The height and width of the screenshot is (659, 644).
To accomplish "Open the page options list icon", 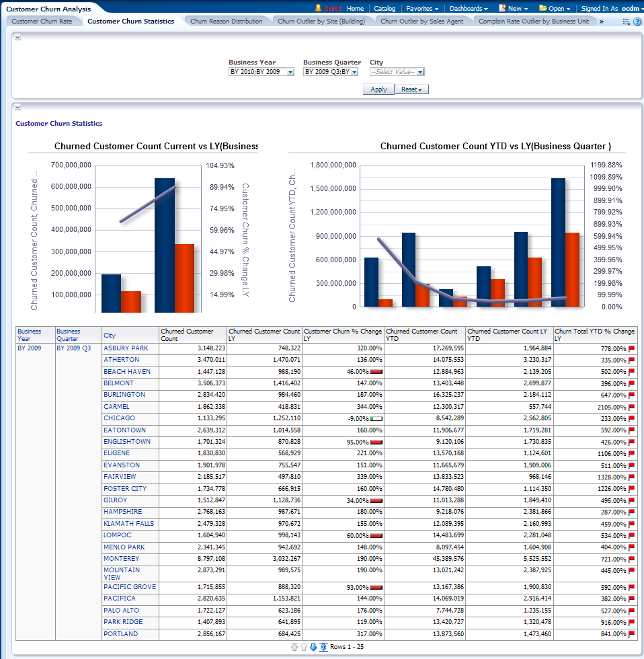I will (627, 22).
